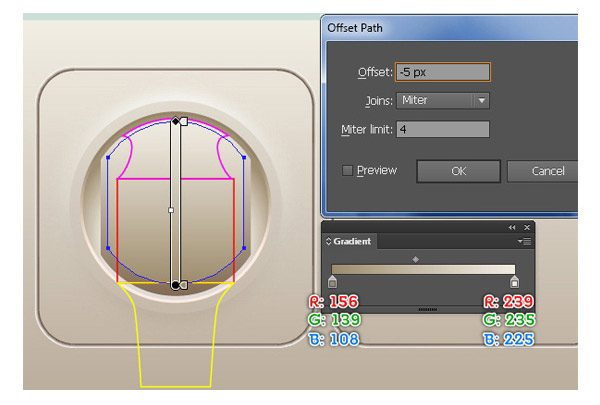Close the Gradient panel
The image size is (600, 405).
coord(527,227)
